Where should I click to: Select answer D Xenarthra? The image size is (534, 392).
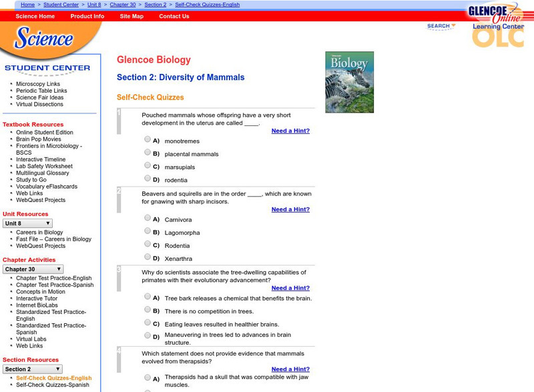coord(148,257)
